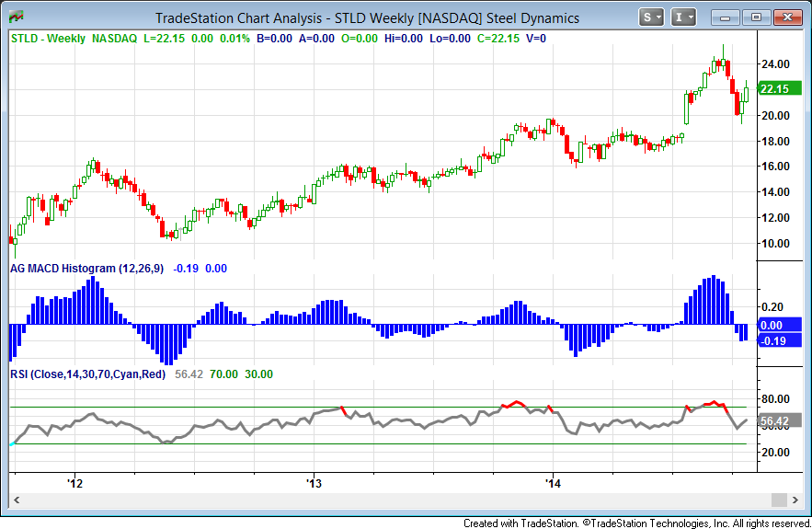The width and height of the screenshot is (812, 529).
Task: Click the '13 year marker on time axis
Action: [x=314, y=484]
